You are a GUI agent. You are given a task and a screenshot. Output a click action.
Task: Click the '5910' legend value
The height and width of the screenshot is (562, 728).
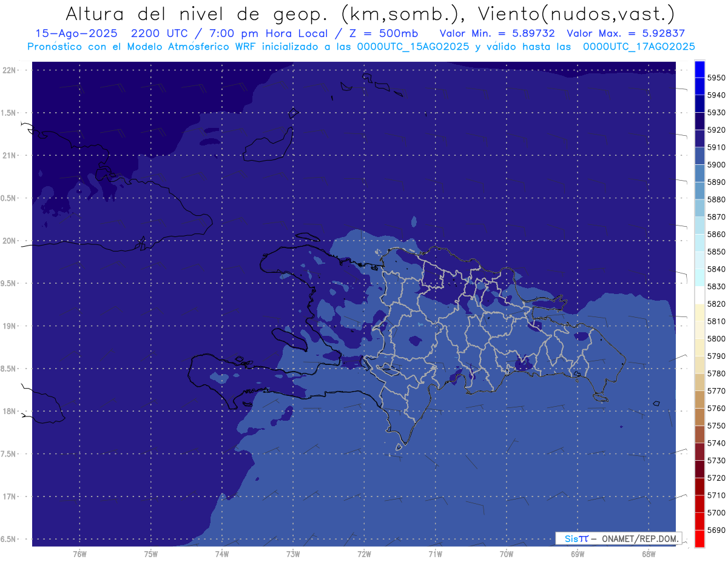(716, 147)
